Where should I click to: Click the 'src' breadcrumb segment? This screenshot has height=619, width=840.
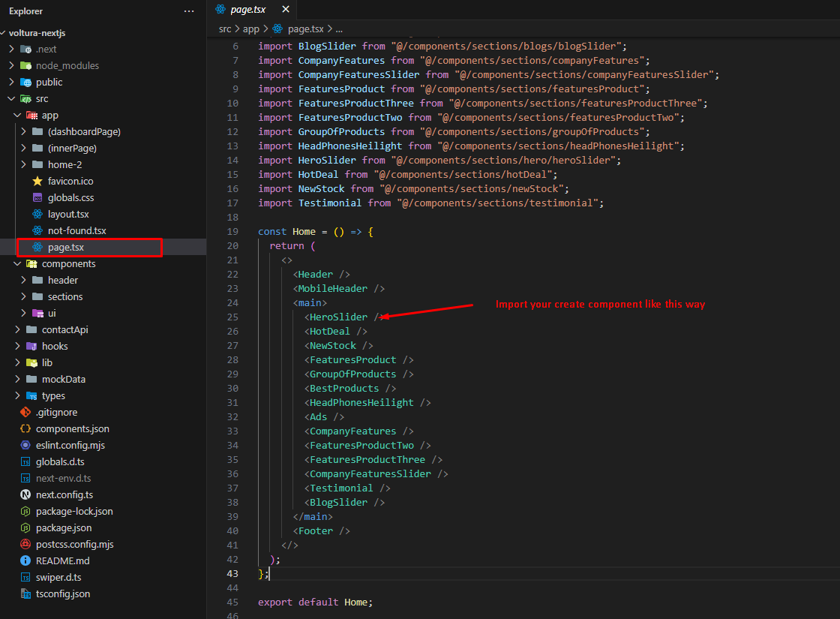[x=225, y=29]
